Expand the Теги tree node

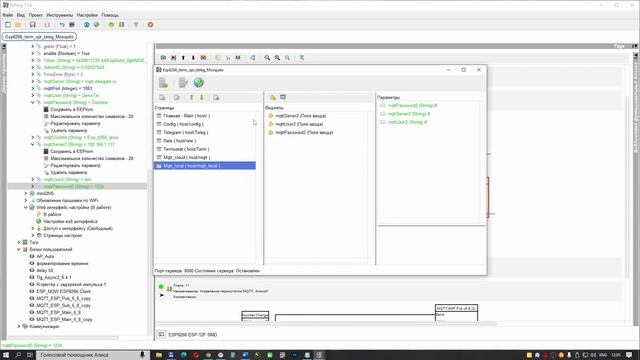(x=19, y=242)
